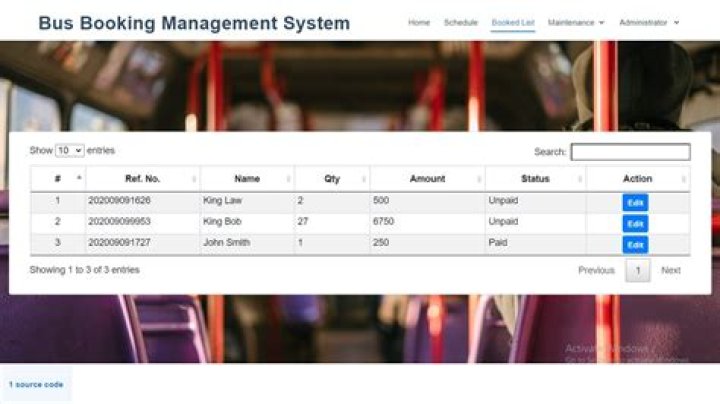Select page 1 in pagination
The width and height of the screenshot is (720, 404).
pos(638,270)
